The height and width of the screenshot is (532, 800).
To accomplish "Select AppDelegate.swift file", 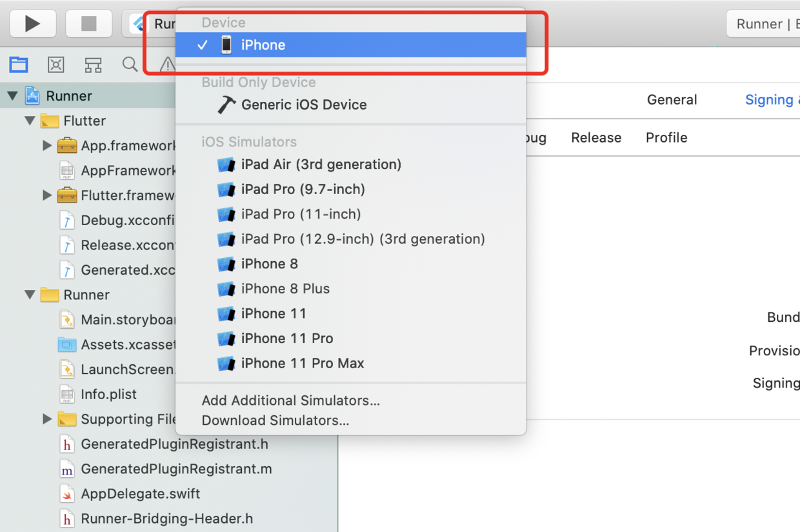I will [x=130, y=494].
